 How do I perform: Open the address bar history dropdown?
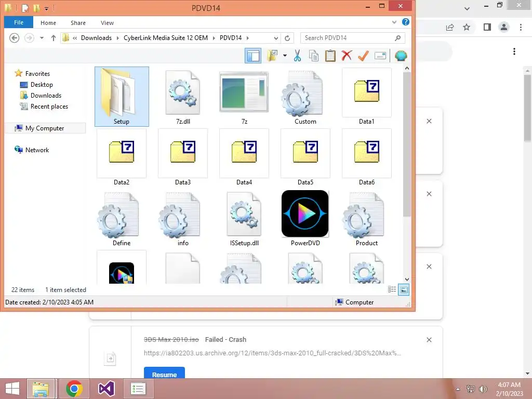(x=276, y=38)
